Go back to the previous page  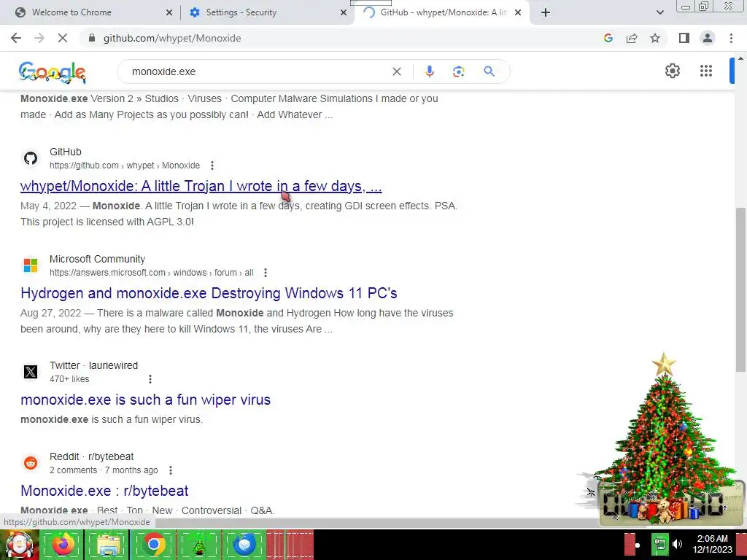16,38
